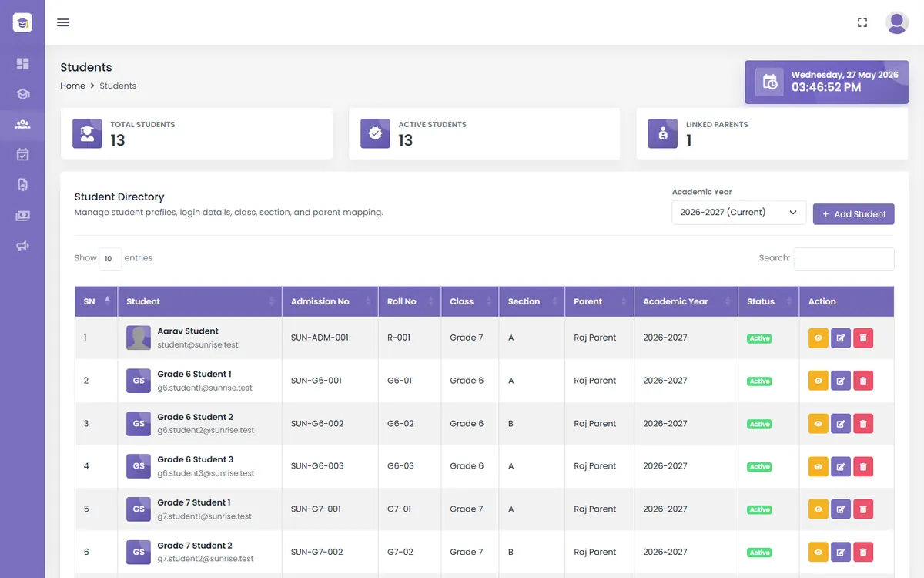Toggle the hamburger menu icon
Viewport: 924px width, 578px height.
(63, 22)
